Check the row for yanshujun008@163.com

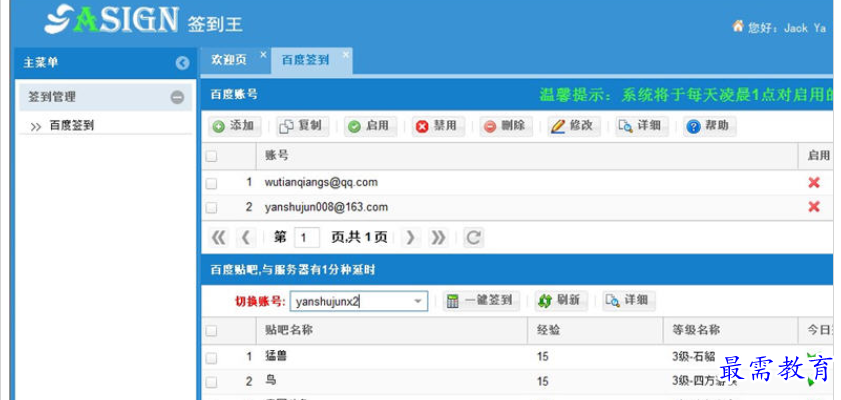point(211,208)
